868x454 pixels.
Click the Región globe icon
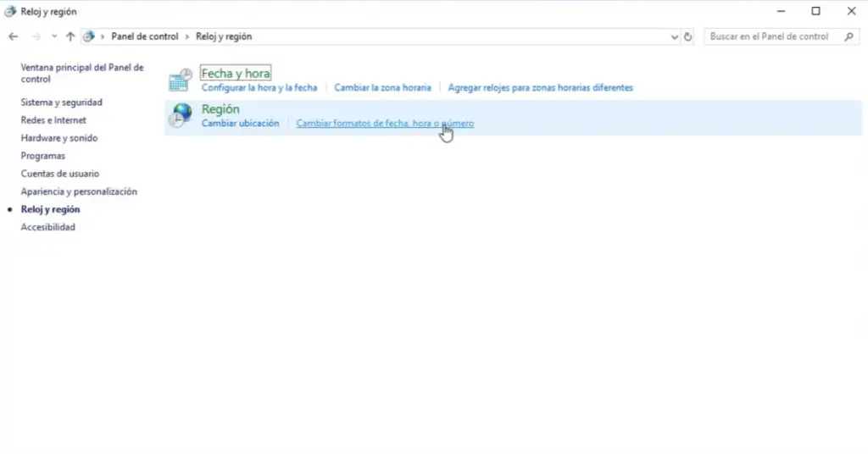[181, 115]
